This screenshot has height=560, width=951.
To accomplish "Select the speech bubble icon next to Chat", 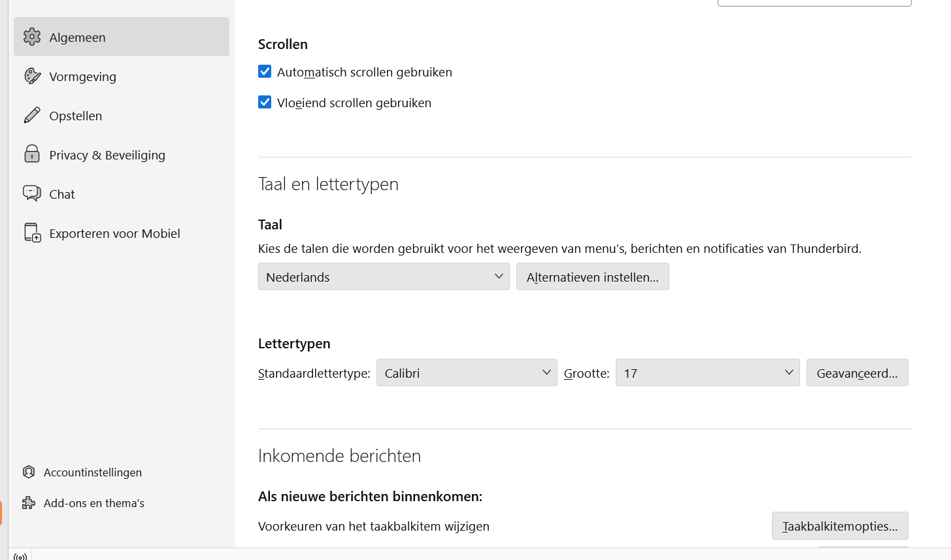I will point(31,193).
